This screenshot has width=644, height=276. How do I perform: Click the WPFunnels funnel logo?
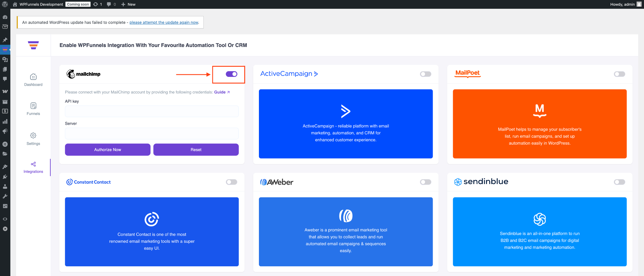point(33,45)
